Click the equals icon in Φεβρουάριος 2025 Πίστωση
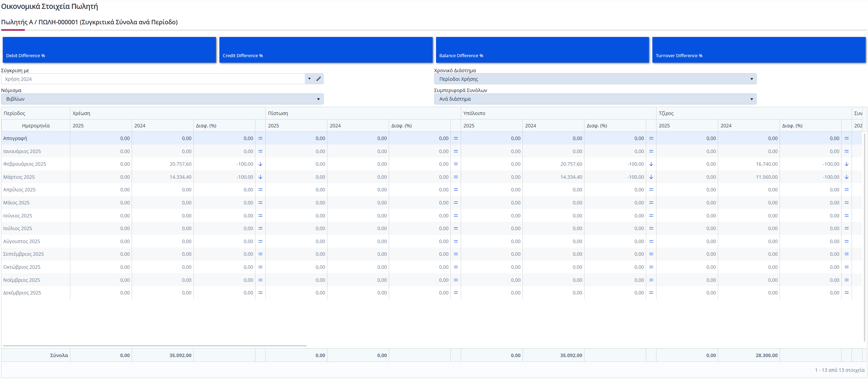868x379 pixels. [456, 164]
